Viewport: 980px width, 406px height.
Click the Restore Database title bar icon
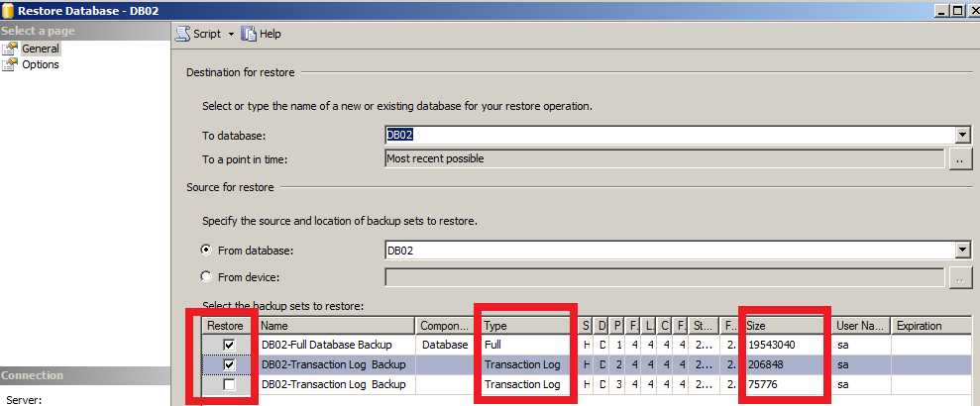coord(8,11)
